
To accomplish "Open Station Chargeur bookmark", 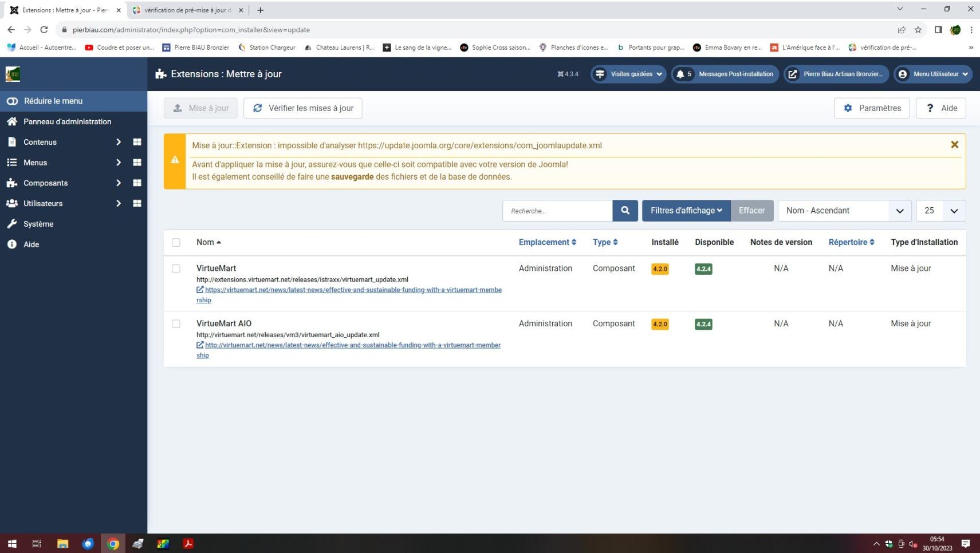I will point(266,48).
